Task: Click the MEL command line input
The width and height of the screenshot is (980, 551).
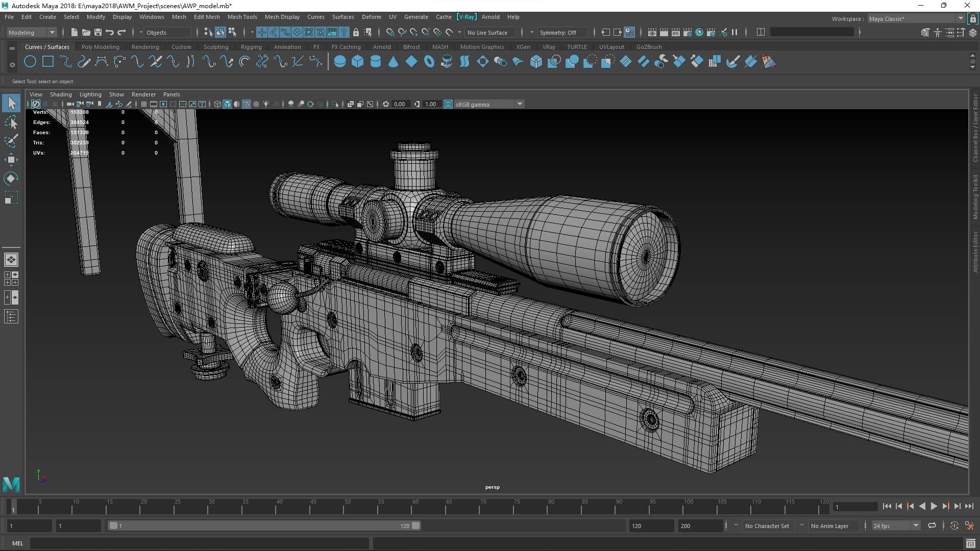Action: 199,543
